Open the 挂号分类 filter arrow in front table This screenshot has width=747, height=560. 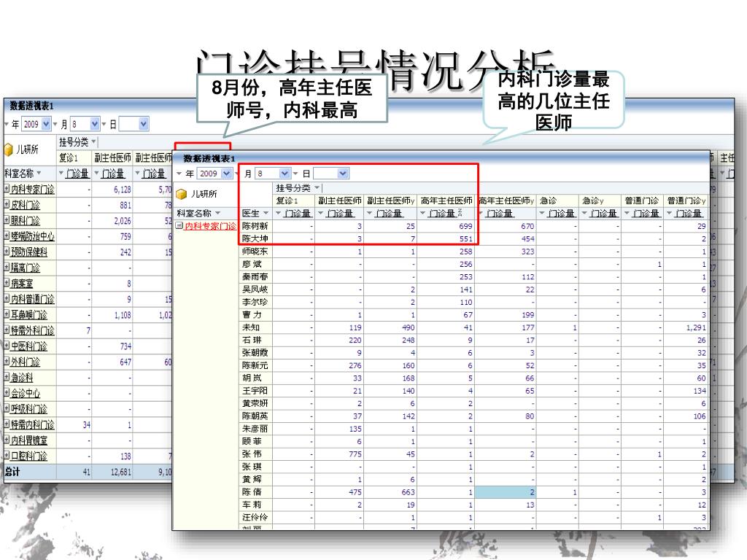coord(317,187)
